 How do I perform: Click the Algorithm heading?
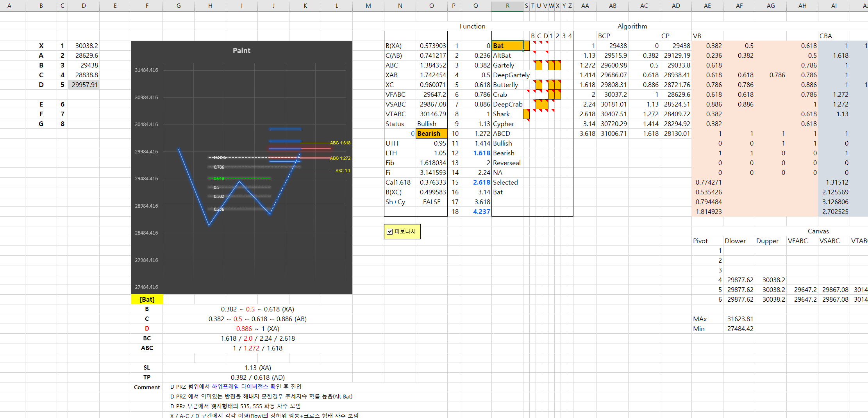632,26
